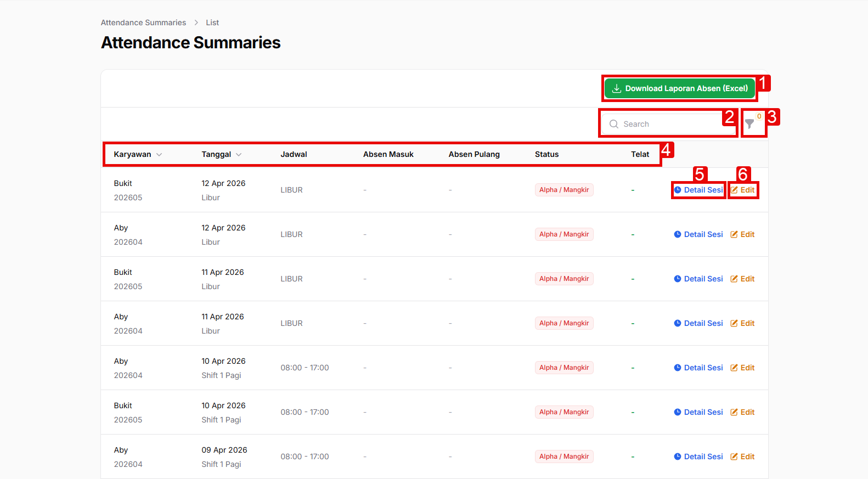Click Download Laporan Absen (Excel) button
The height and width of the screenshot is (479, 868).
point(679,88)
